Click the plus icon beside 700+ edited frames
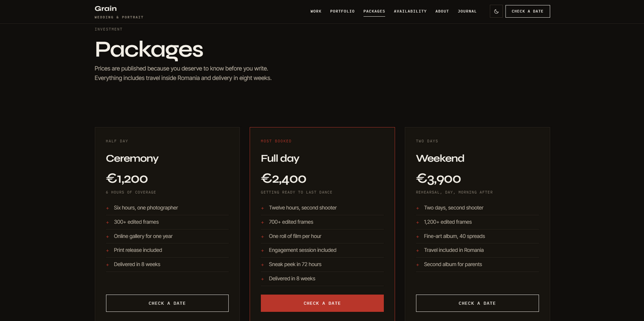Image resolution: width=644 pixels, height=321 pixels. (262, 222)
